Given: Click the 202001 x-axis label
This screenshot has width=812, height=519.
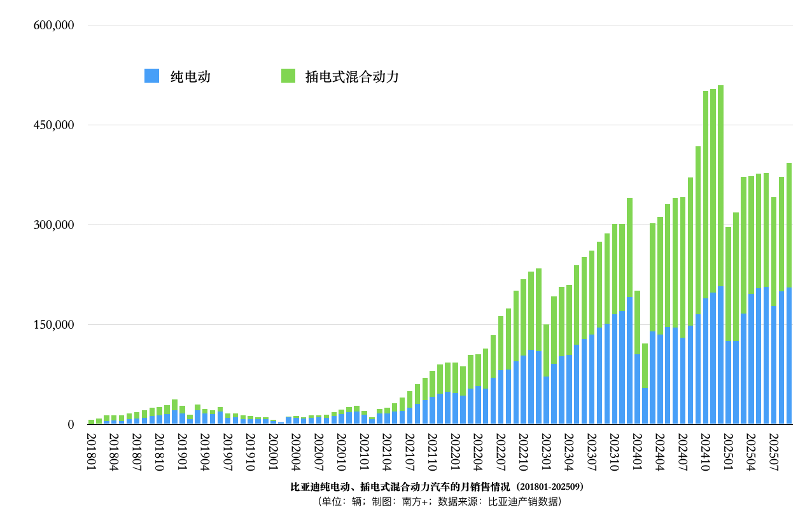Looking at the screenshot, I should tap(273, 452).
